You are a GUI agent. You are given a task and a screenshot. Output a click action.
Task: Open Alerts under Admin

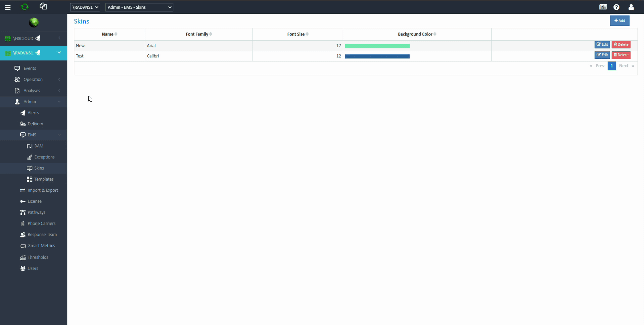[34, 113]
